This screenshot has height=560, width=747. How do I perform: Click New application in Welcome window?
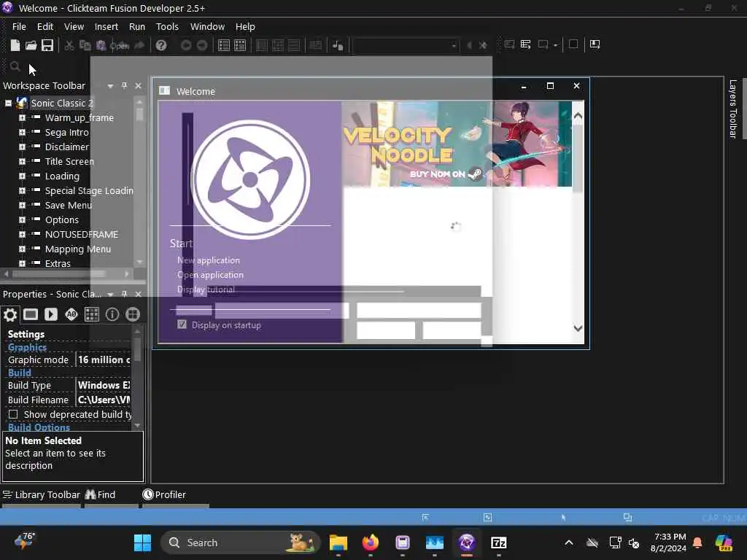coord(209,260)
